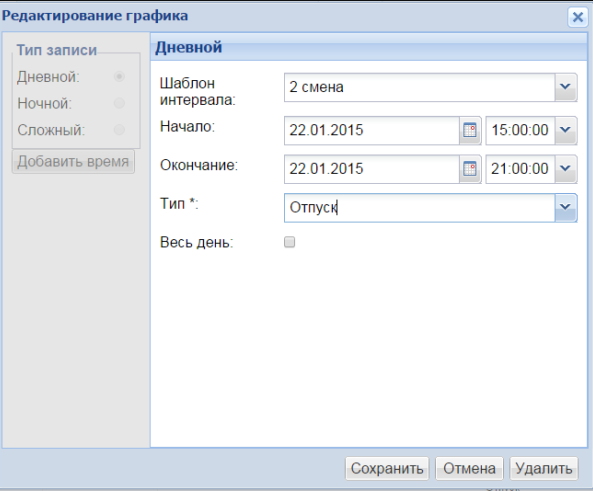
Task: Click the Добавить время button
Action: click(x=73, y=162)
